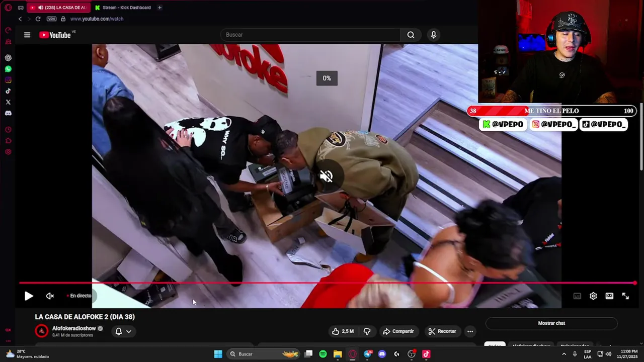This screenshot has height=362, width=644.
Task: Start voice search with microphone
Action: pos(434,35)
